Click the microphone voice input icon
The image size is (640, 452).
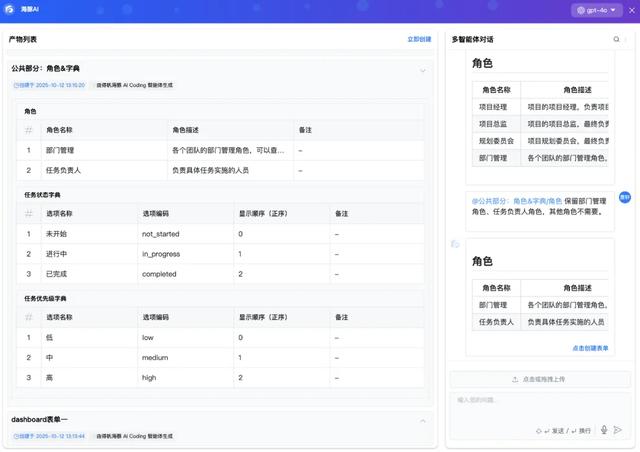[603, 430]
